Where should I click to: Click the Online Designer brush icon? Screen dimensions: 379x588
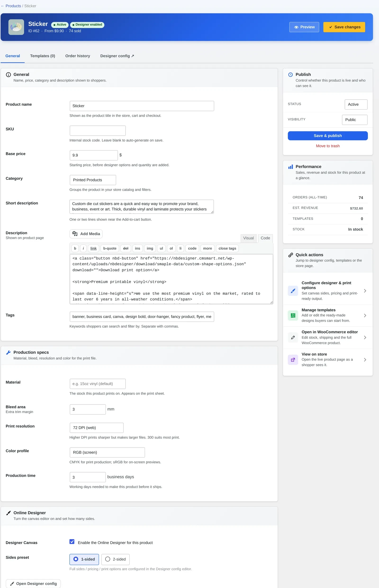pos(8,513)
